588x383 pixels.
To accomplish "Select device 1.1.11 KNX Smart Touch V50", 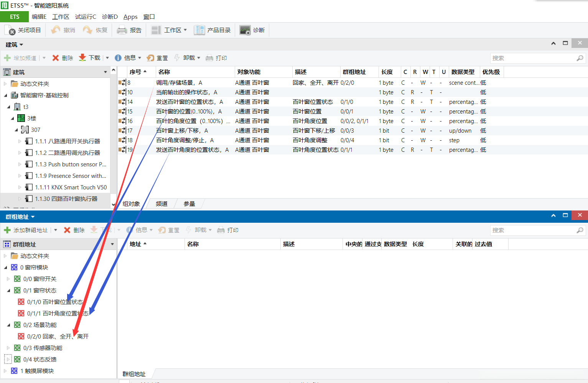I will (71, 187).
